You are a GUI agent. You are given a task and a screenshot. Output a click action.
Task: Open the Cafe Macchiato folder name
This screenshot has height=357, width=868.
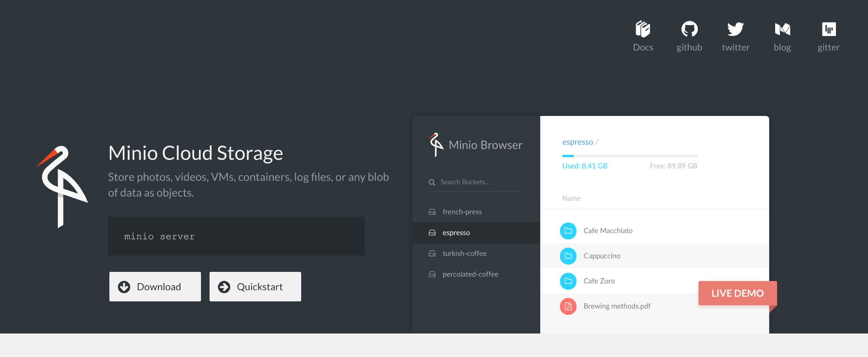point(608,231)
